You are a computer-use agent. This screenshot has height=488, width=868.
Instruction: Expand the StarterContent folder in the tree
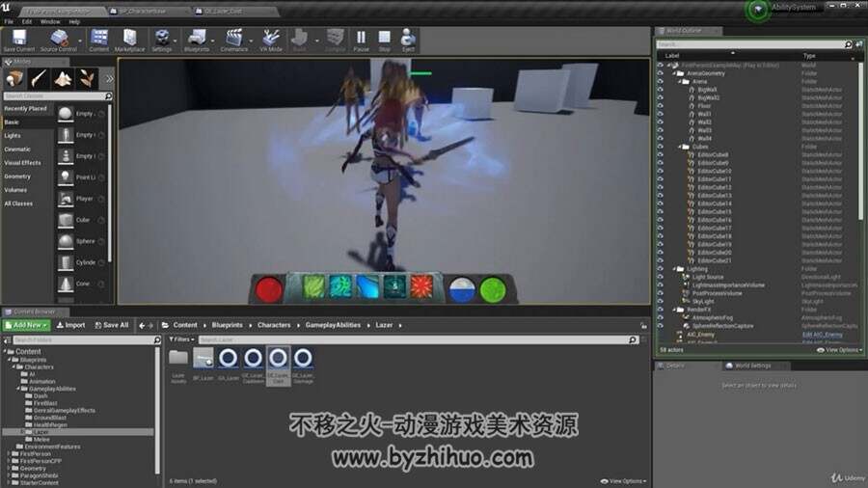[x=9, y=482]
